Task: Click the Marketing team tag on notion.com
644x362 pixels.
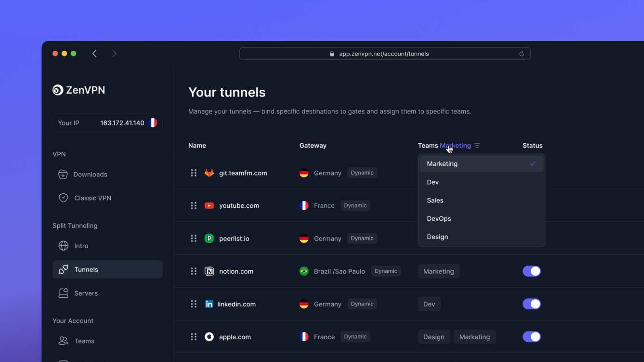Action: tap(439, 271)
